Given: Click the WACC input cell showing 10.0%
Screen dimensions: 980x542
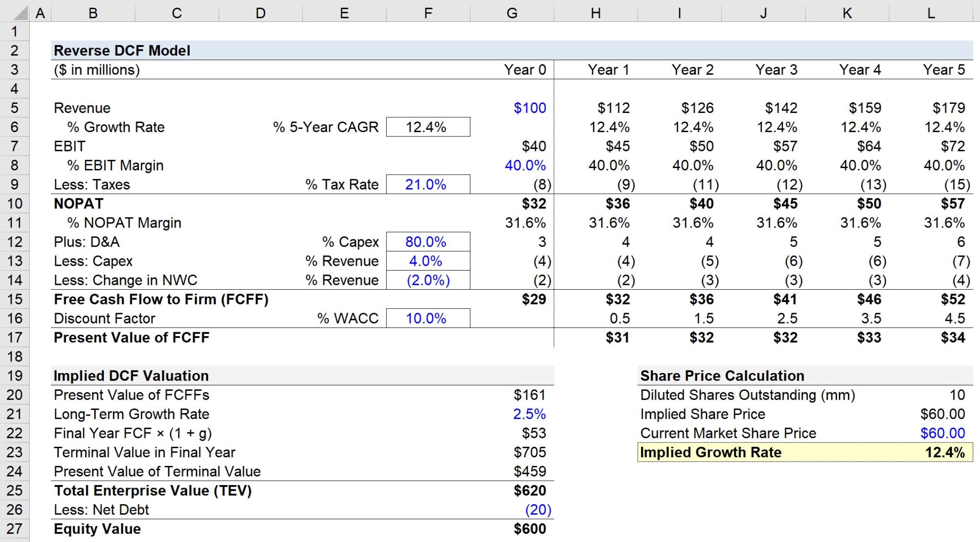Looking at the screenshot, I should click(x=427, y=318).
